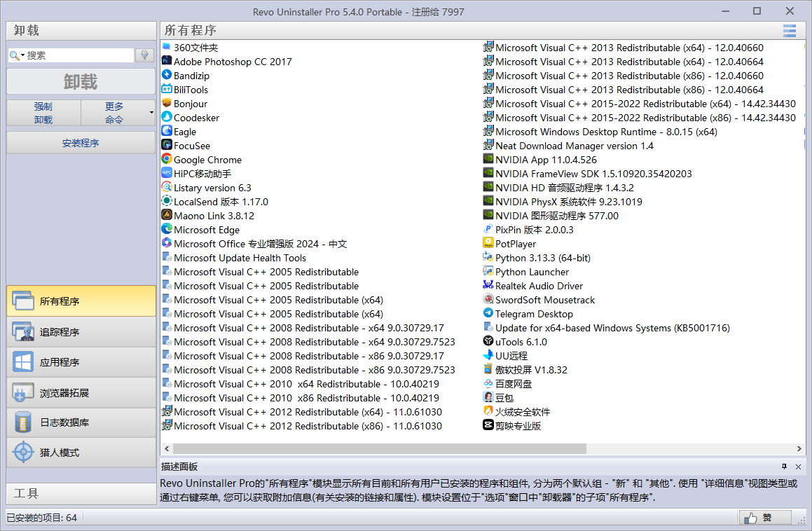Expand the 工具 section

click(81, 493)
